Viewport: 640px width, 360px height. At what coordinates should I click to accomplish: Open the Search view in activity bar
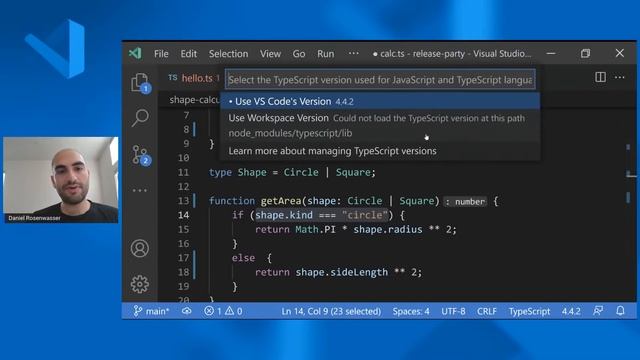click(x=140, y=118)
